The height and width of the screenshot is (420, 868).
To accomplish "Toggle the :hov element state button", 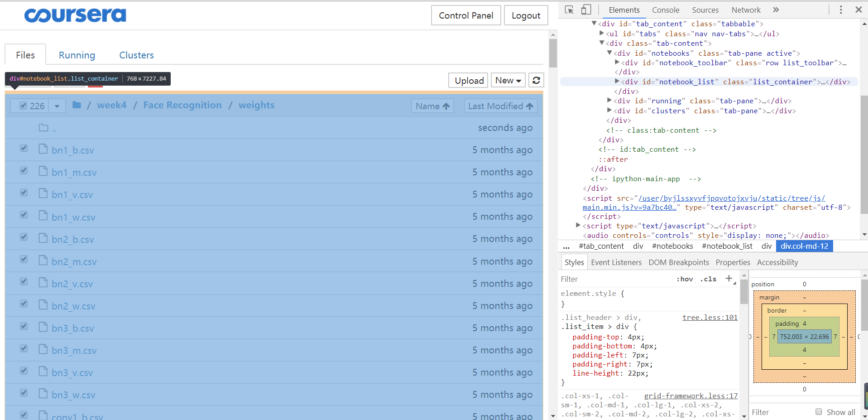I will tap(685, 279).
